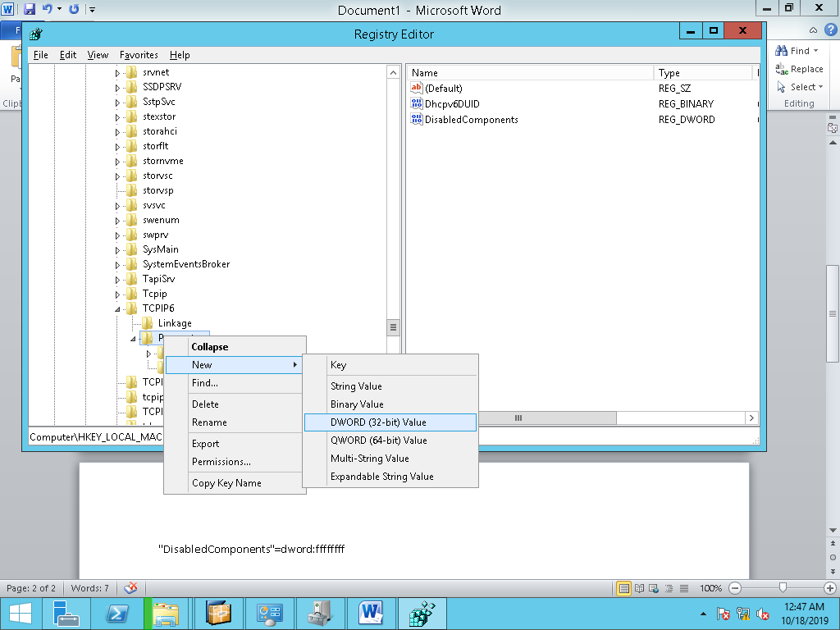Select the stornvme folder icon
840x630 pixels.
coord(132,161)
